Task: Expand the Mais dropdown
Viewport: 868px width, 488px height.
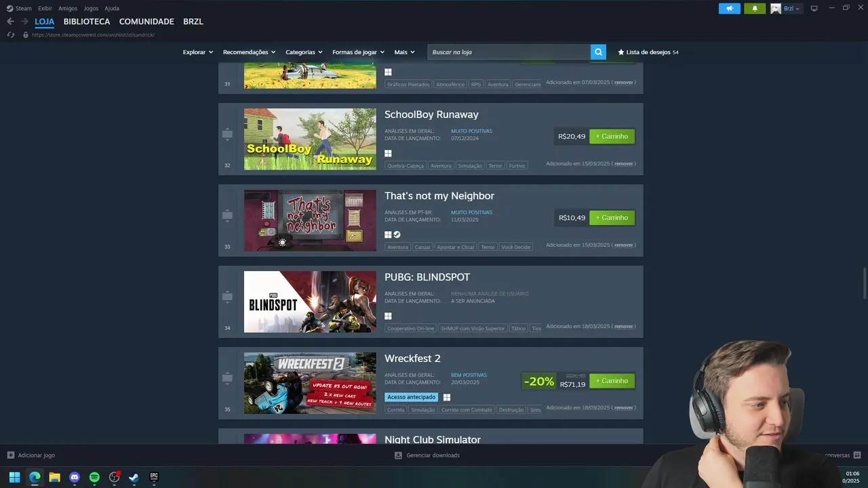Action: pyautogui.click(x=405, y=52)
